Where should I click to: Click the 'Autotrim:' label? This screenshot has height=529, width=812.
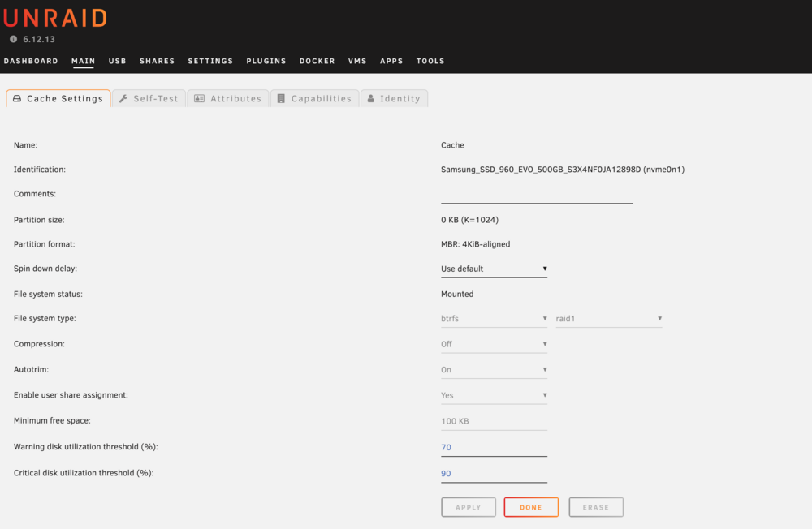31,370
